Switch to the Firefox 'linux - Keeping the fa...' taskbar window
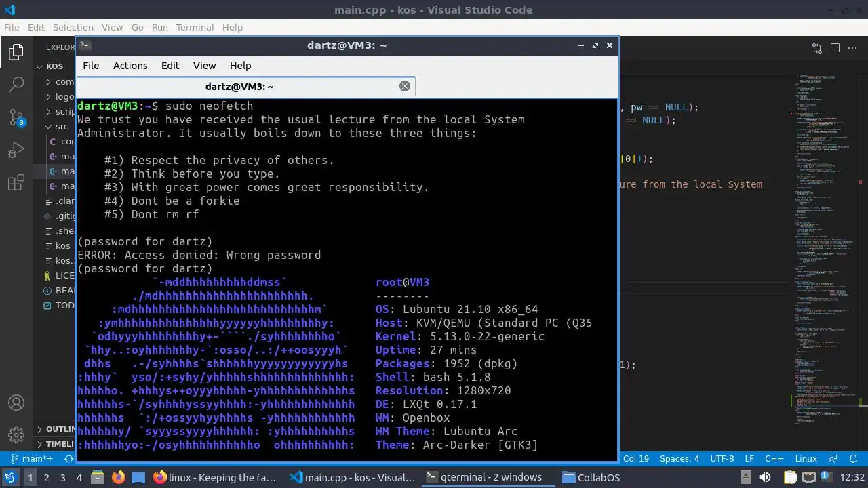Viewport: 868px width, 488px height. (x=216, y=477)
